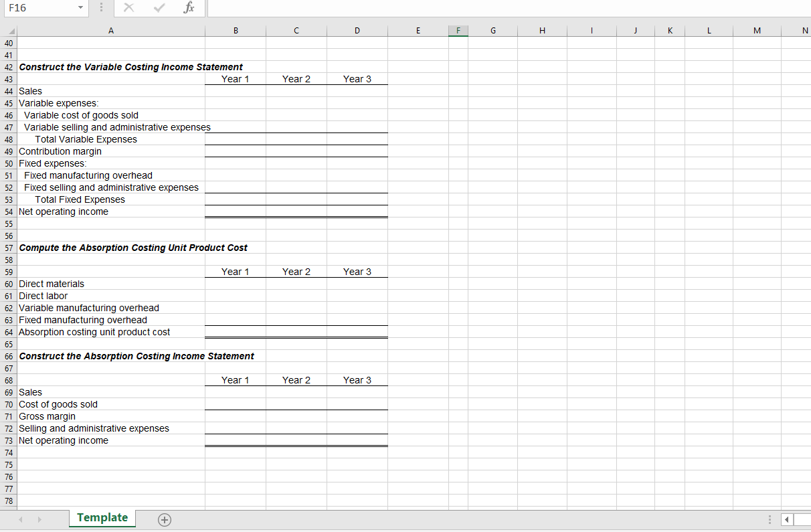Viewport: 811px width, 532px height.
Task: Click the formula bar Enter checkmark icon
Action: (x=159, y=9)
